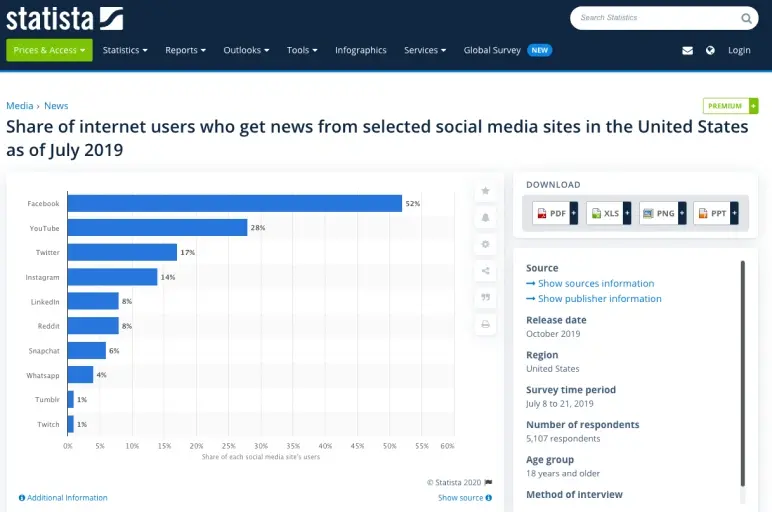Image resolution: width=772 pixels, height=512 pixels.
Task: Click the Statista logo
Action: (64, 19)
